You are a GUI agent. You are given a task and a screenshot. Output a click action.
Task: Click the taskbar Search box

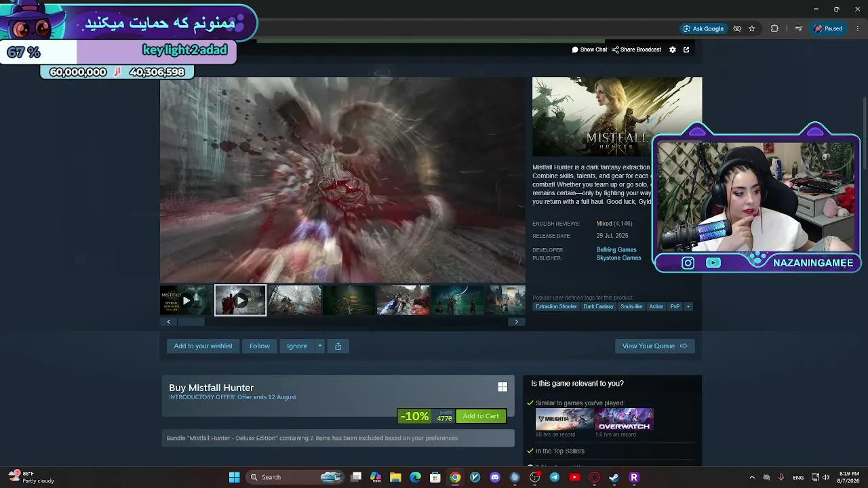coord(294,477)
